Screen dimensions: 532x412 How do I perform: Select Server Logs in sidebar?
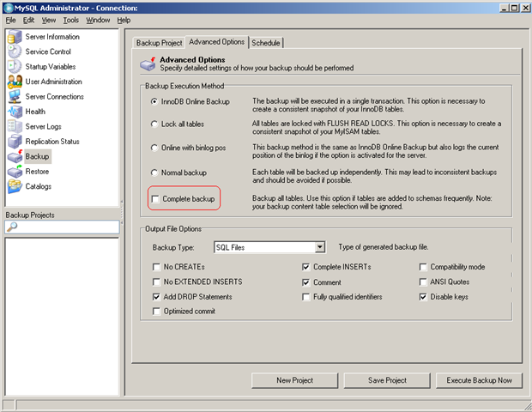(44, 126)
